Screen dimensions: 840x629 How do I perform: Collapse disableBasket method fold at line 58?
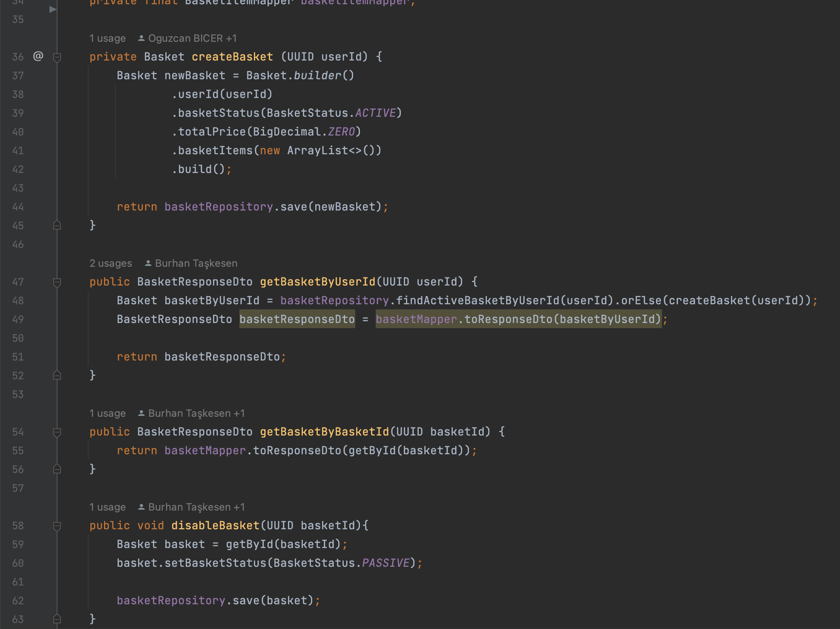click(x=57, y=526)
